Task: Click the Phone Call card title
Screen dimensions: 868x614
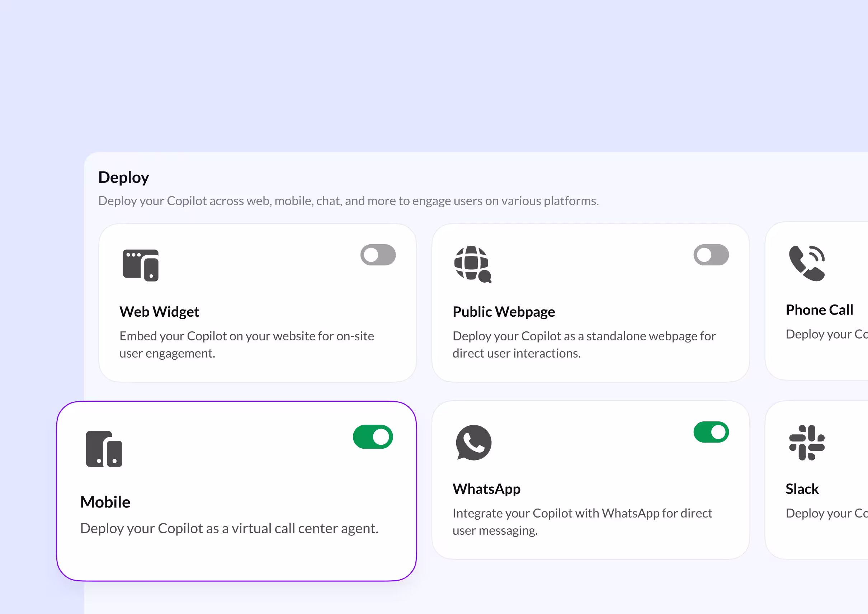Action: 819,310
